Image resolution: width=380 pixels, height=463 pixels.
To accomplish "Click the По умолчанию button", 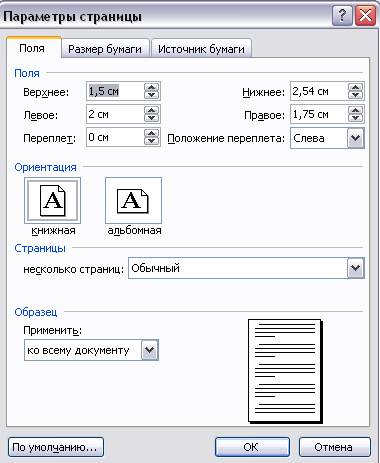I will click(55, 447).
